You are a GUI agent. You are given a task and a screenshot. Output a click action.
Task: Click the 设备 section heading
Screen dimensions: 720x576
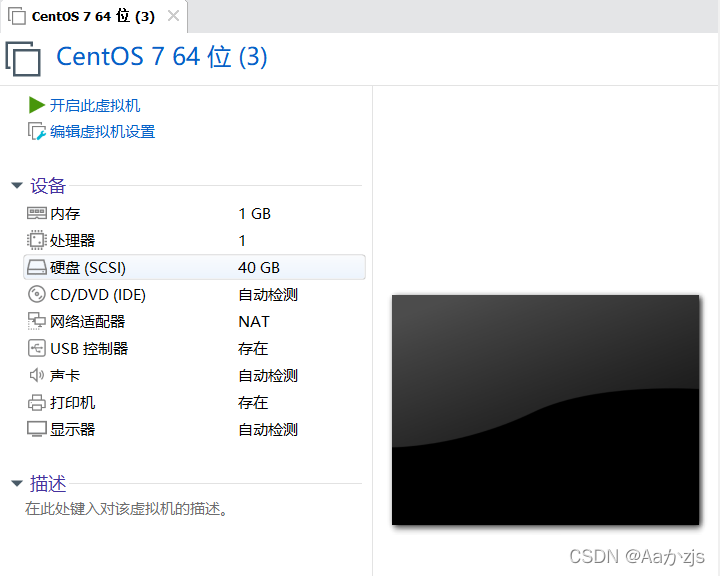(x=48, y=186)
